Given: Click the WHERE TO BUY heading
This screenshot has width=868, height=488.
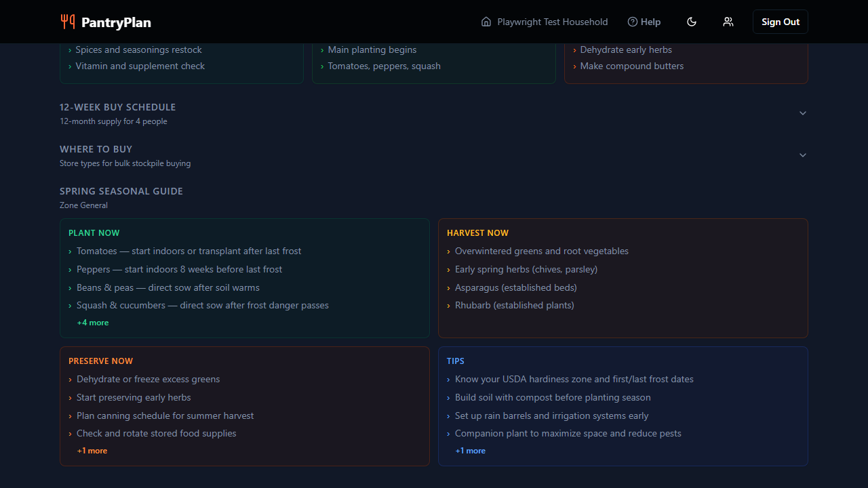Looking at the screenshot, I should click(x=96, y=149).
